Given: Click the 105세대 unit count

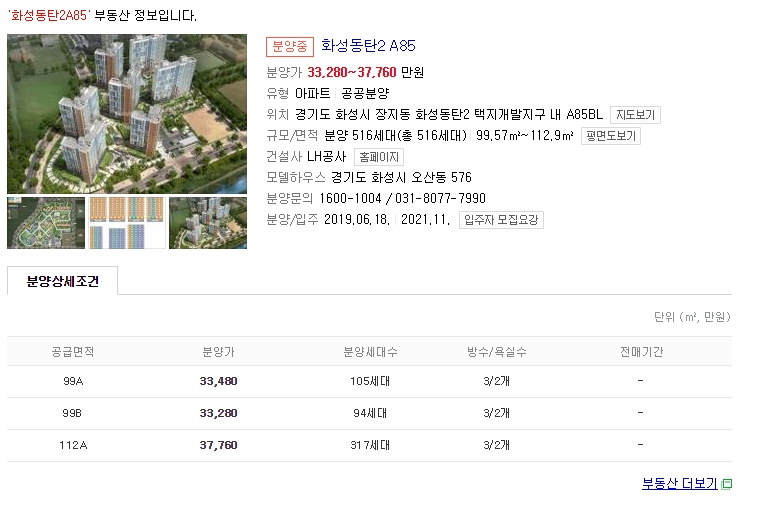Looking at the screenshot, I should pos(370,382).
